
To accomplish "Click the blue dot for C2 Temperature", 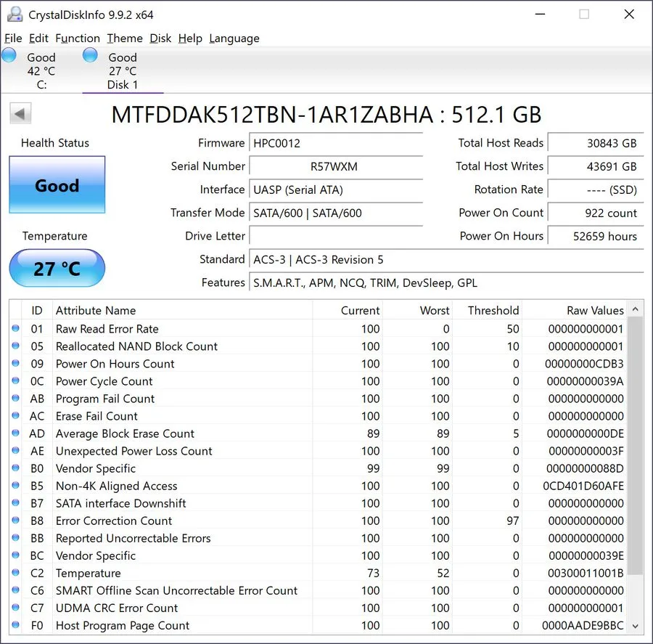I will pos(15,573).
